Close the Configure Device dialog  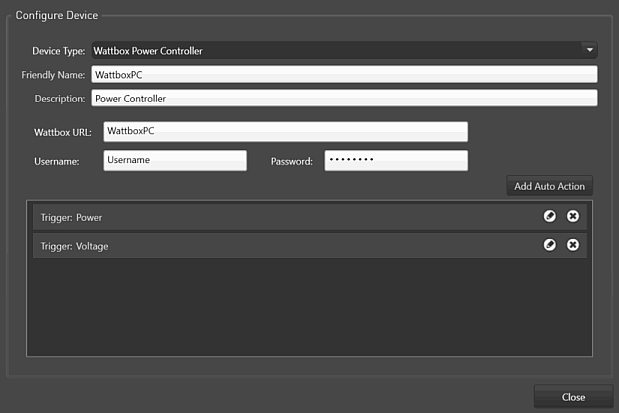pyautogui.click(x=573, y=397)
